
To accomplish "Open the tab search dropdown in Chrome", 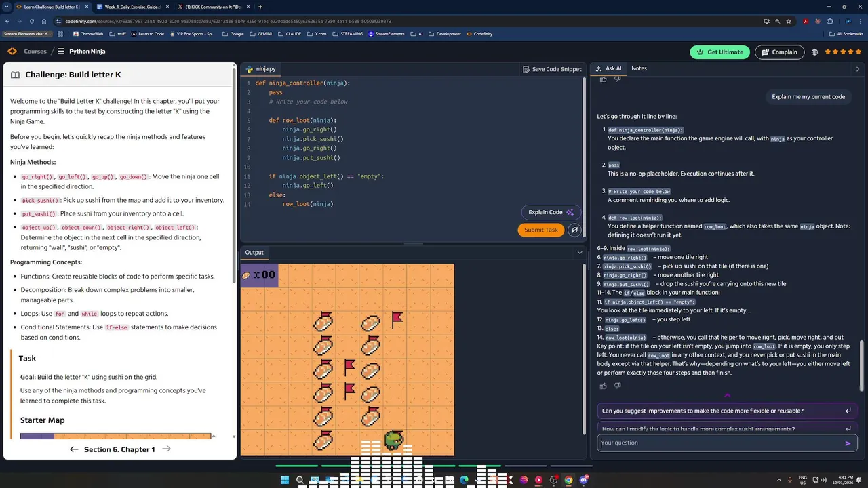I will (x=7, y=7).
